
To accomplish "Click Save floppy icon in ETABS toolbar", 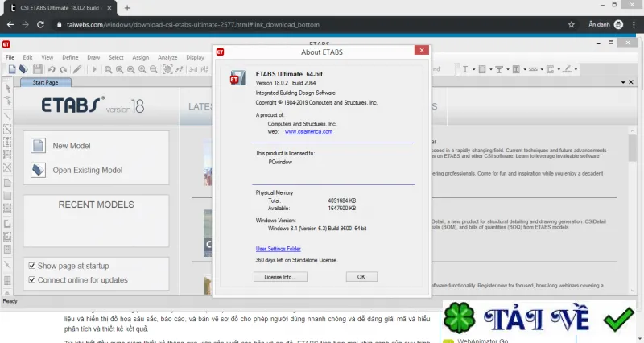I will click(38, 69).
